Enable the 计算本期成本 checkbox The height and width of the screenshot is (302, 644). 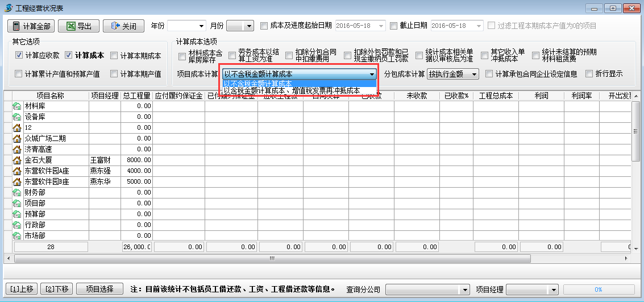click(114, 56)
